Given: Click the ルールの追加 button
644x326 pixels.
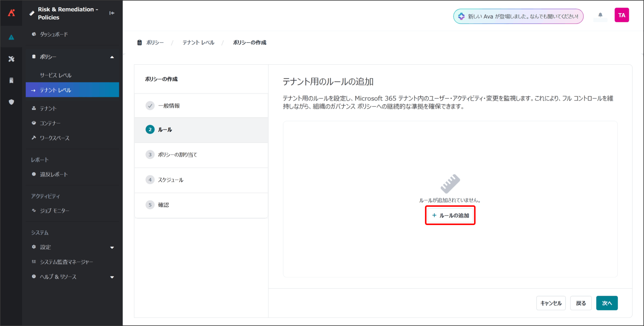Looking at the screenshot, I should [x=450, y=215].
